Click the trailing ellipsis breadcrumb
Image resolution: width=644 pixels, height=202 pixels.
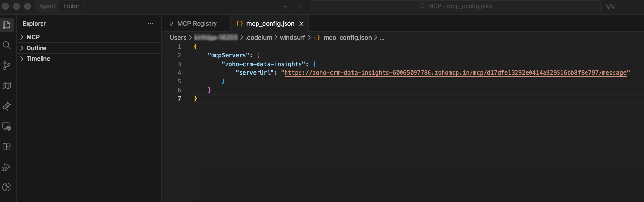382,37
